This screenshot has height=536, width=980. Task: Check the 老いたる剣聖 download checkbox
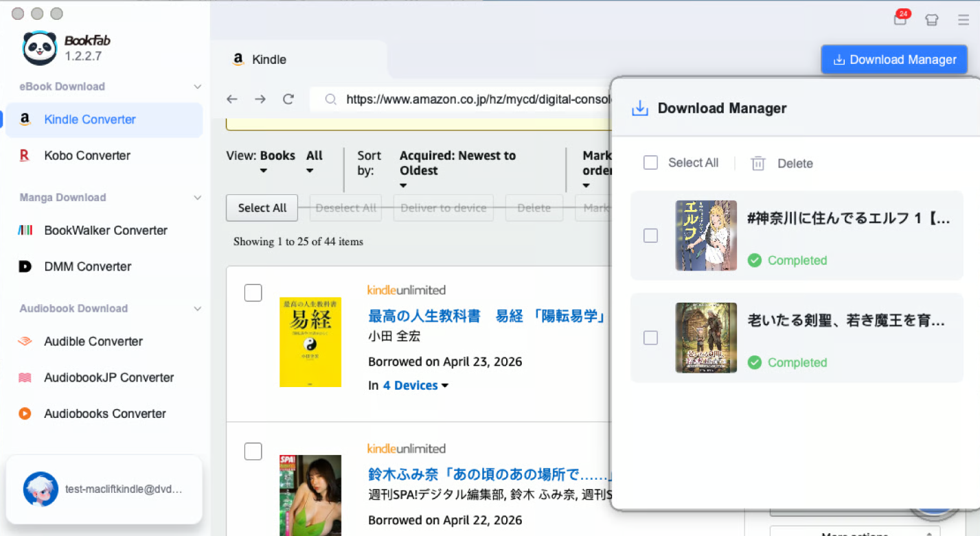click(650, 338)
